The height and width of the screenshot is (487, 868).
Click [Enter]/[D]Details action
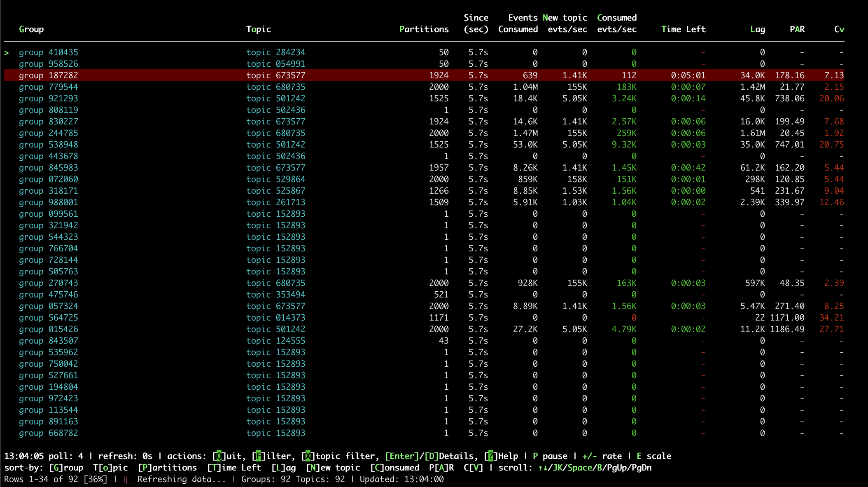click(431, 456)
